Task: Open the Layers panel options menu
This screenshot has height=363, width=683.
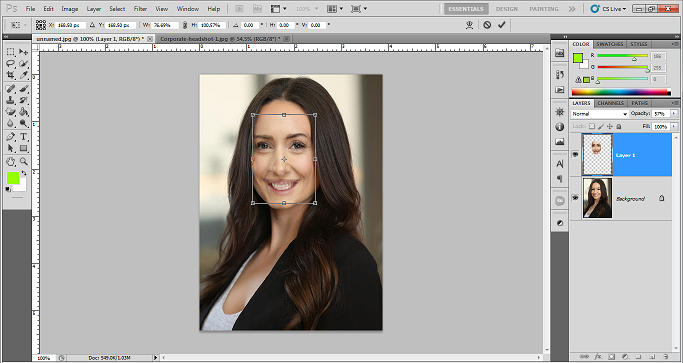Action: coord(676,103)
